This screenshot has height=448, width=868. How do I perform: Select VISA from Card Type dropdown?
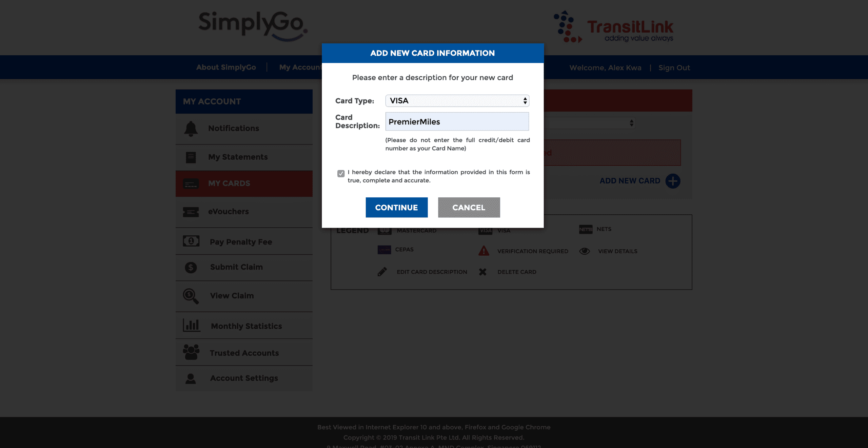457,101
